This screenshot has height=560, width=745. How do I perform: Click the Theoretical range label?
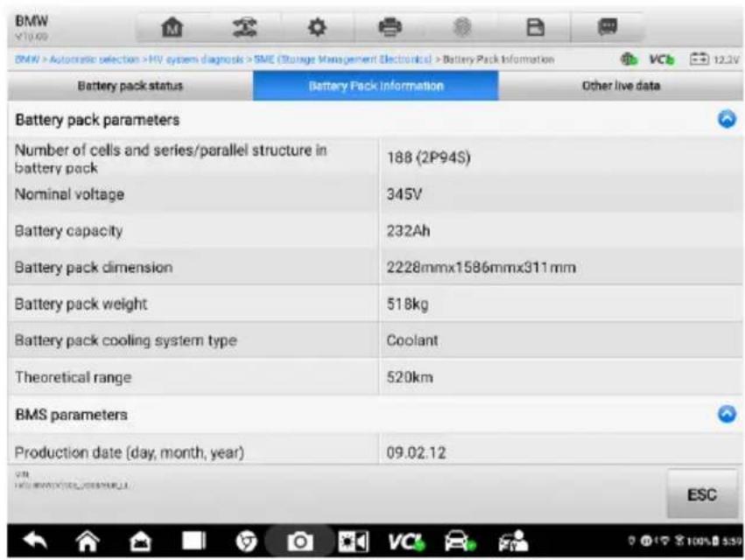point(74,378)
